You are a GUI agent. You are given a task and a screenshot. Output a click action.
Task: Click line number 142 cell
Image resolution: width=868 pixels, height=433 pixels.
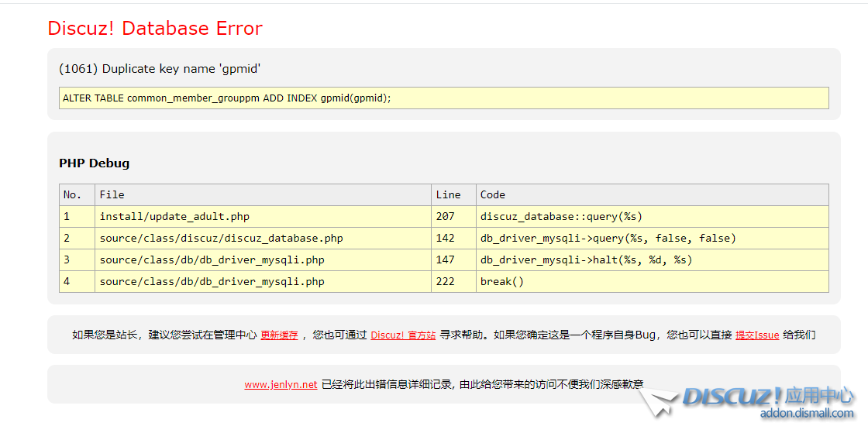[454, 239]
